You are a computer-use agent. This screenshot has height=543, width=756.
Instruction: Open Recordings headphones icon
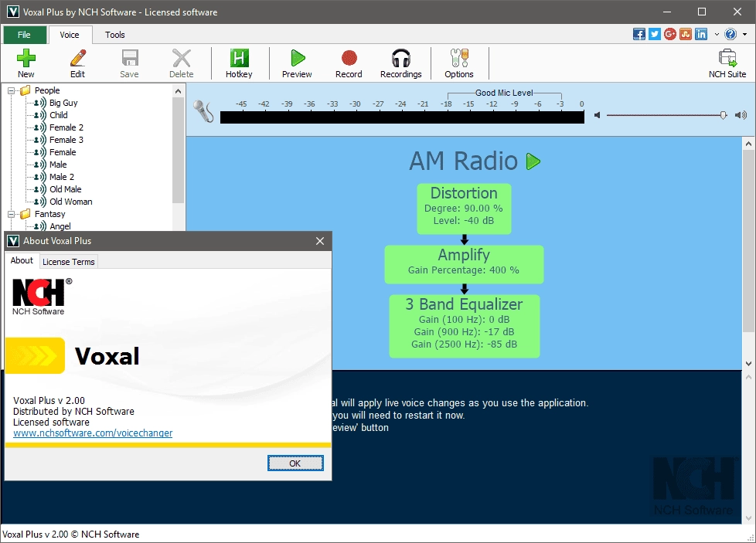[401, 58]
